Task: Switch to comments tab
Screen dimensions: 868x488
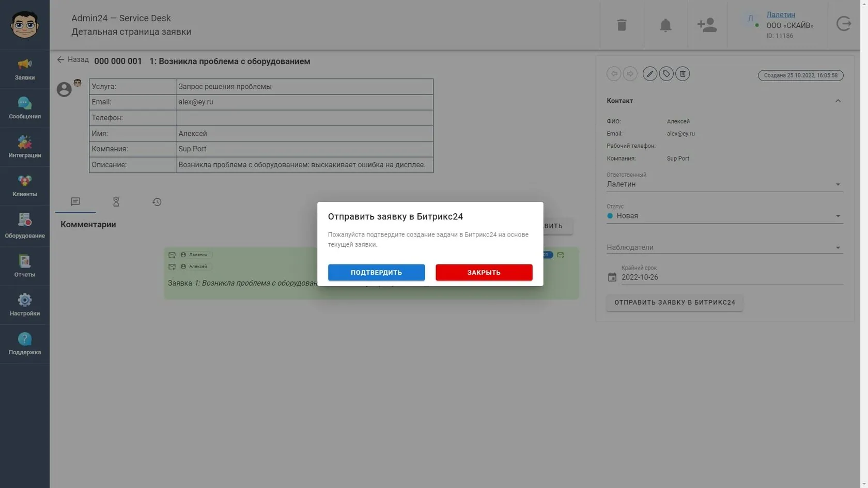Action: click(x=75, y=201)
